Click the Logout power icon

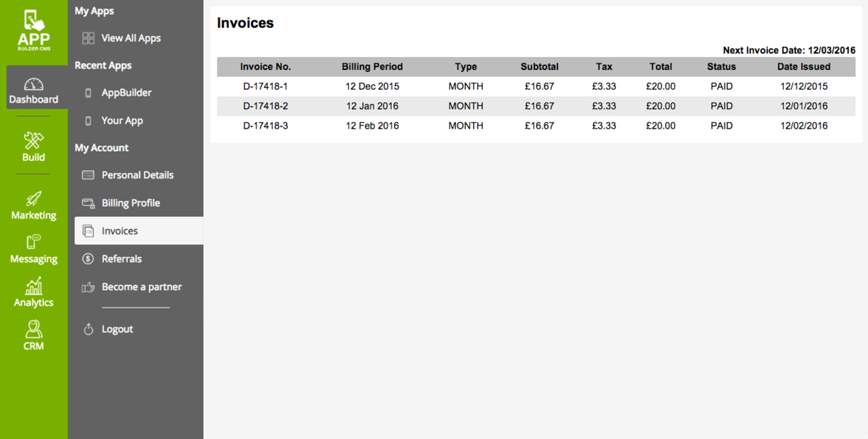89,329
